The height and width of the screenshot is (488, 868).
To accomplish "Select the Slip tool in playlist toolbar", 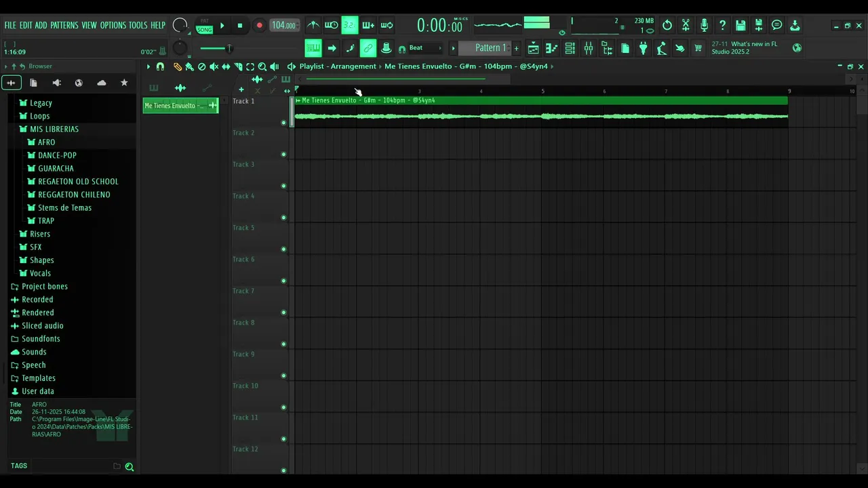I will (x=226, y=66).
